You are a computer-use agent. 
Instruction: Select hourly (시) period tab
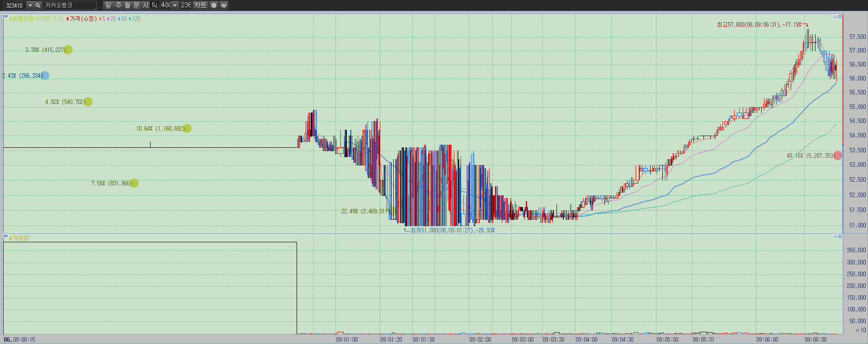click(145, 5)
